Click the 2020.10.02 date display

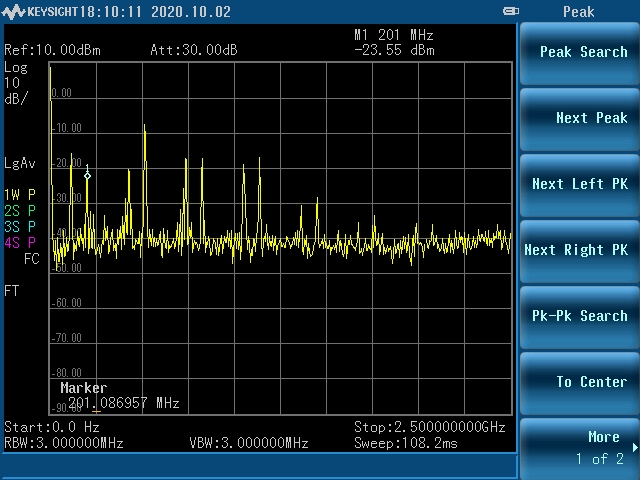191,12
